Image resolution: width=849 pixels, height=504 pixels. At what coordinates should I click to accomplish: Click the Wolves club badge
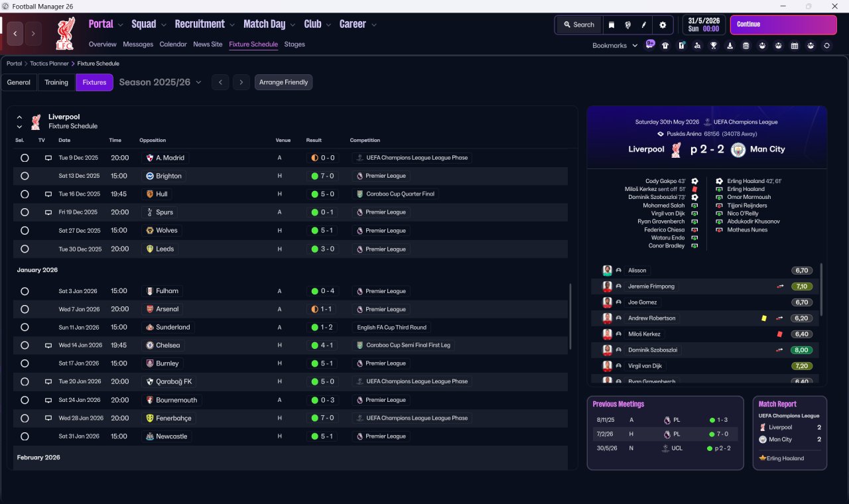coord(150,231)
